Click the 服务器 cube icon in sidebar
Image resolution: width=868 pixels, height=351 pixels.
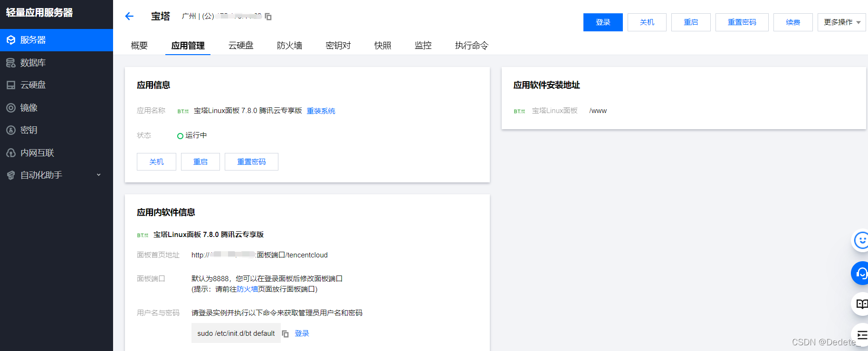click(11, 40)
